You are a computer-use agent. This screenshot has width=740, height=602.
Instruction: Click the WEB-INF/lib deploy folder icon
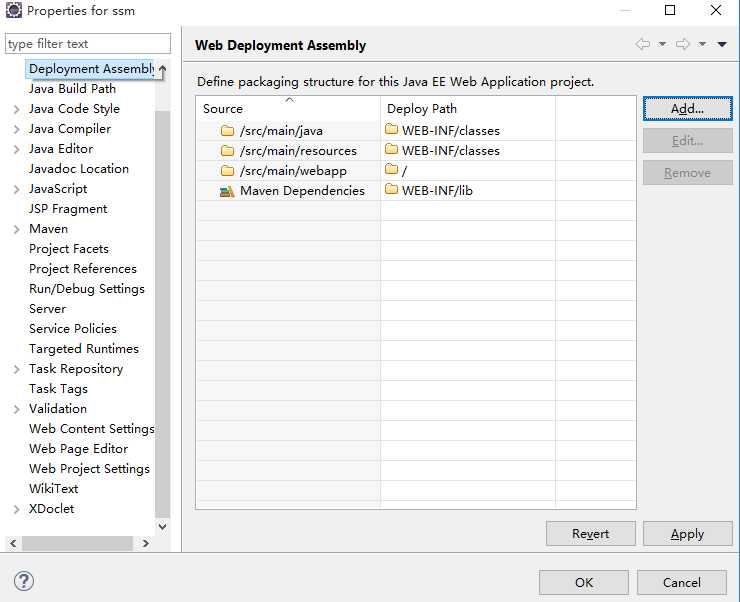point(392,191)
